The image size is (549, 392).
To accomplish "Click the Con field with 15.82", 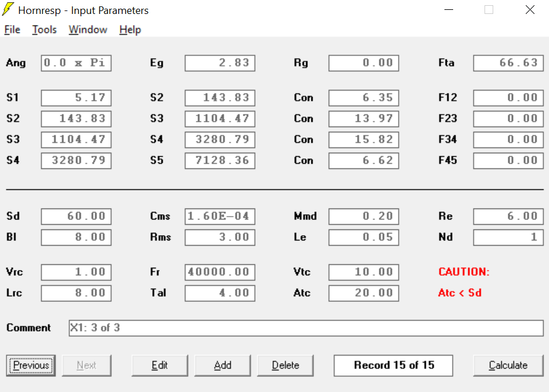I will [364, 139].
